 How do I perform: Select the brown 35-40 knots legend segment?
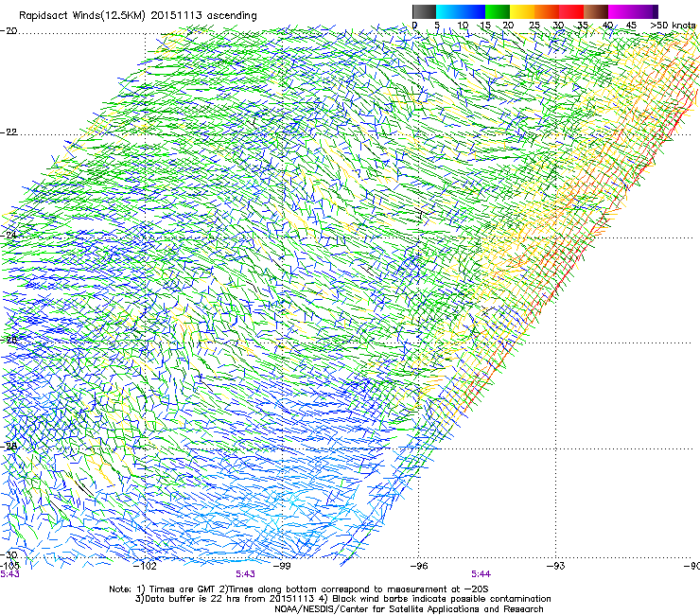tap(596, 11)
